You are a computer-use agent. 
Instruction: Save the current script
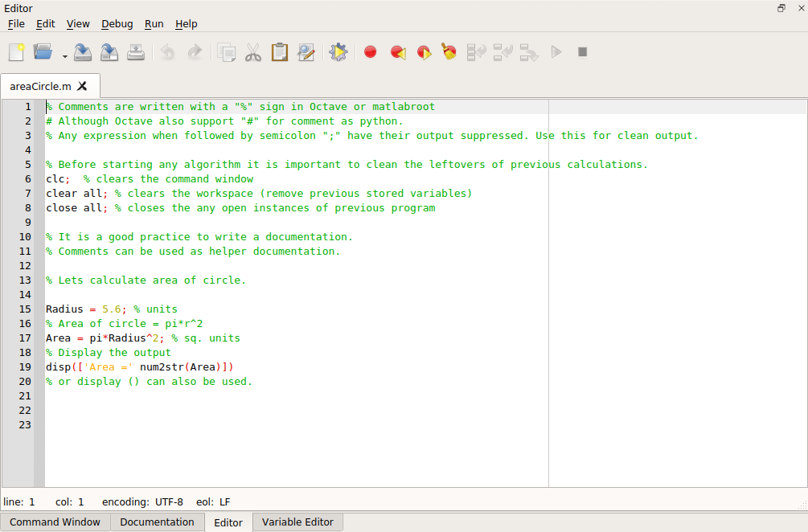[x=83, y=51]
